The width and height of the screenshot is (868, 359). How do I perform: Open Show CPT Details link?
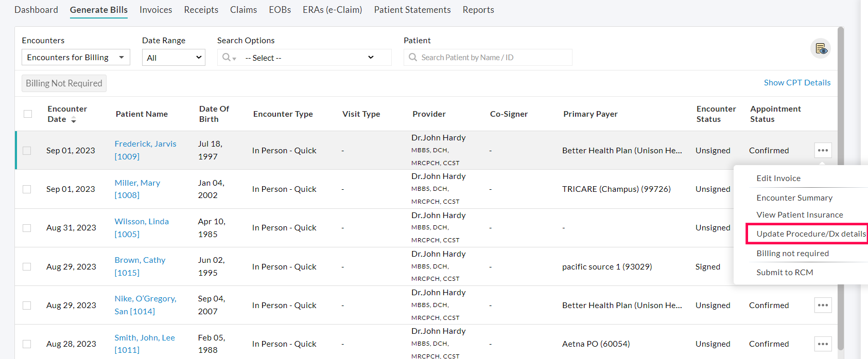797,83
